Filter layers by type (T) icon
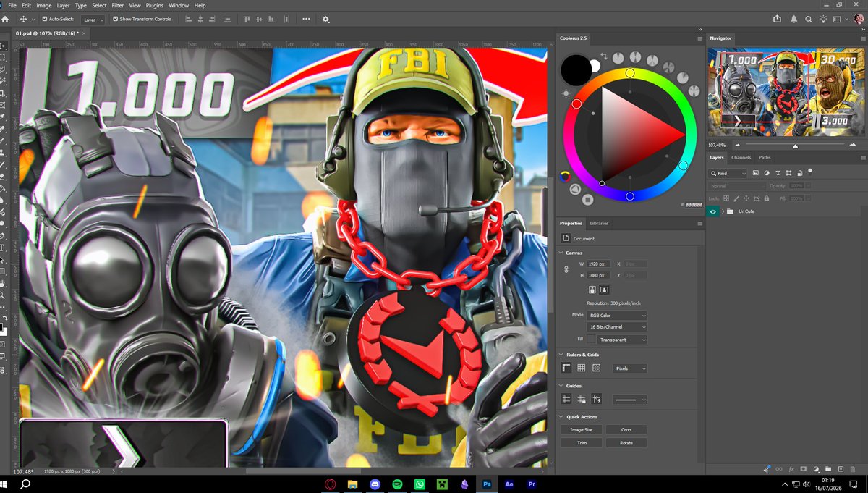Screen dimensions: 868x493 778,173
